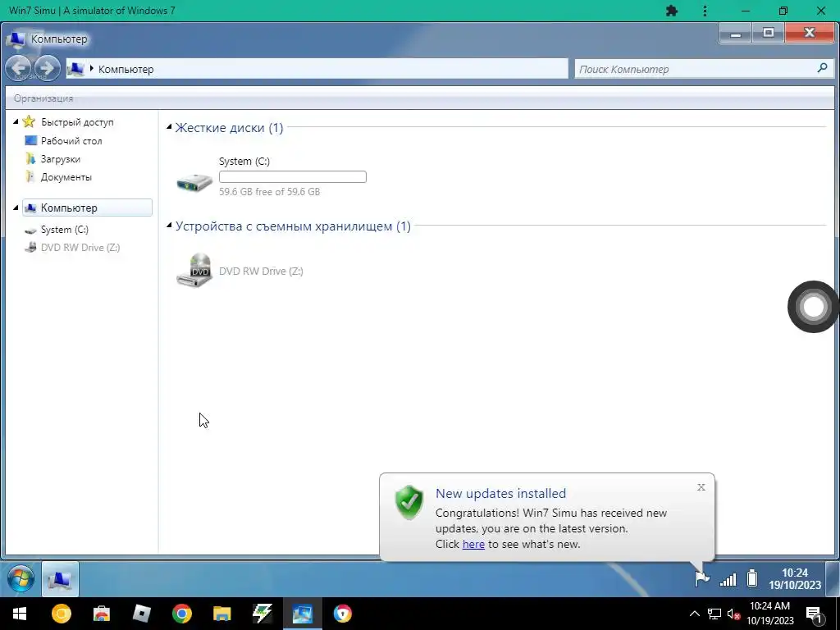Collapse Быстрый доступ tree node
Viewport: 840px width, 630px height.
[16, 122]
